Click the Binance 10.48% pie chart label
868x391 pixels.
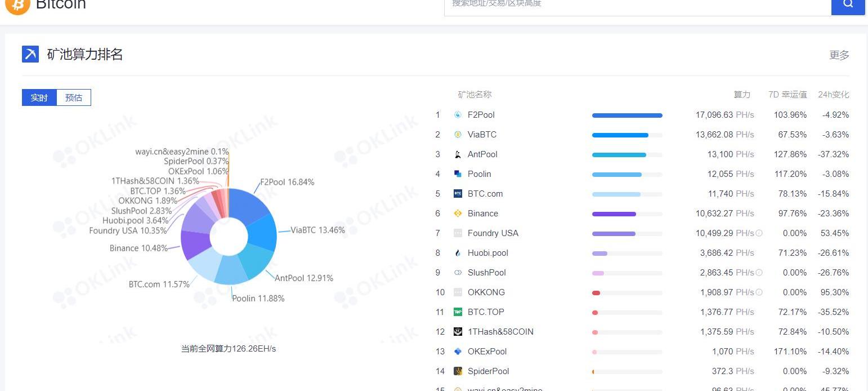pos(139,248)
